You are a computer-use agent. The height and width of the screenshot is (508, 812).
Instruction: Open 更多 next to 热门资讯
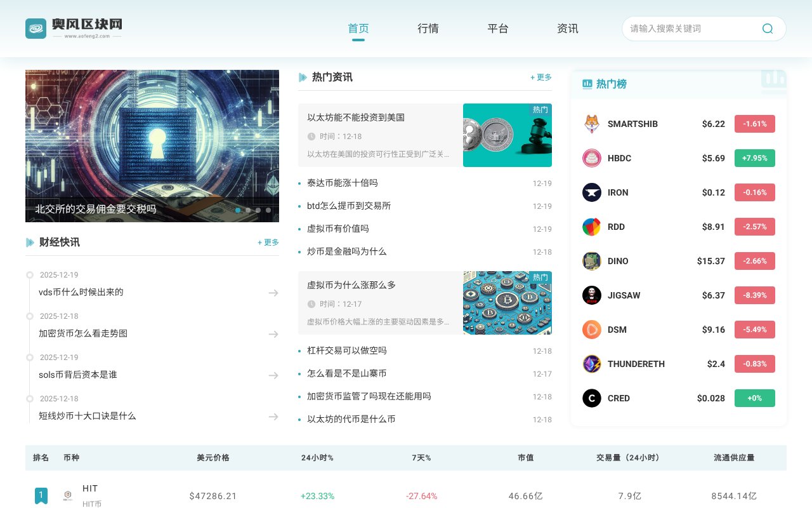coord(541,77)
